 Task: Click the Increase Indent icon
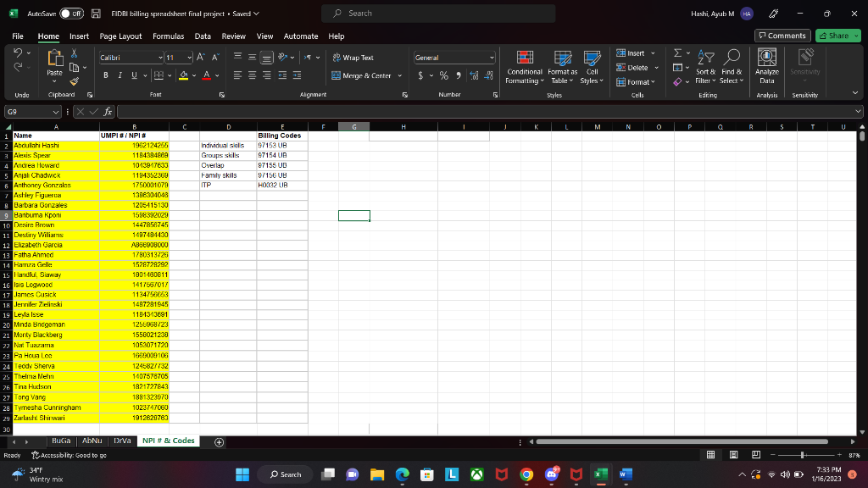[x=297, y=75]
